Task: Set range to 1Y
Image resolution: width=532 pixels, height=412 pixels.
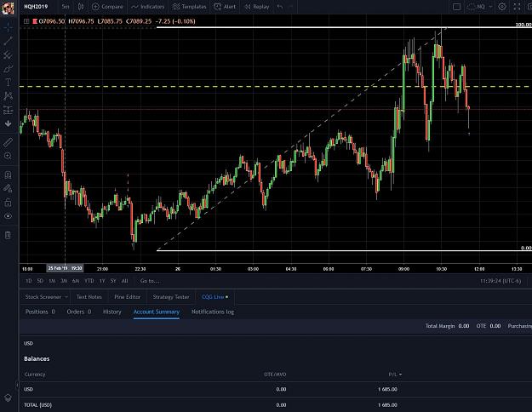Action: coord(102,281)
